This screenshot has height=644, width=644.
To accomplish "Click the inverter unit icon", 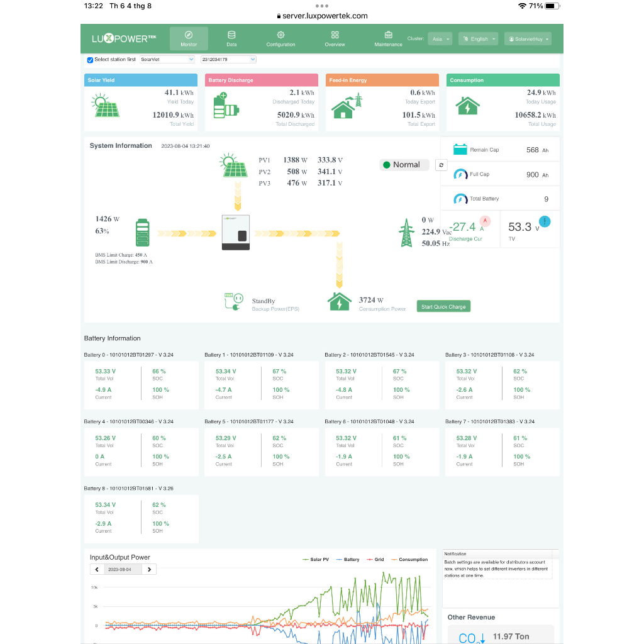I will [x=236, y=233].
